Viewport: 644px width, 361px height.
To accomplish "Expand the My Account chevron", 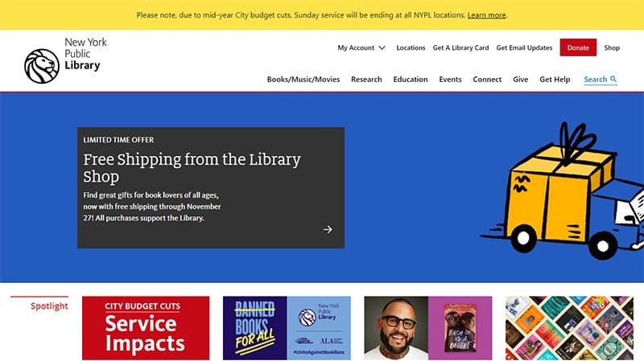I will click(x=382, y=48).
